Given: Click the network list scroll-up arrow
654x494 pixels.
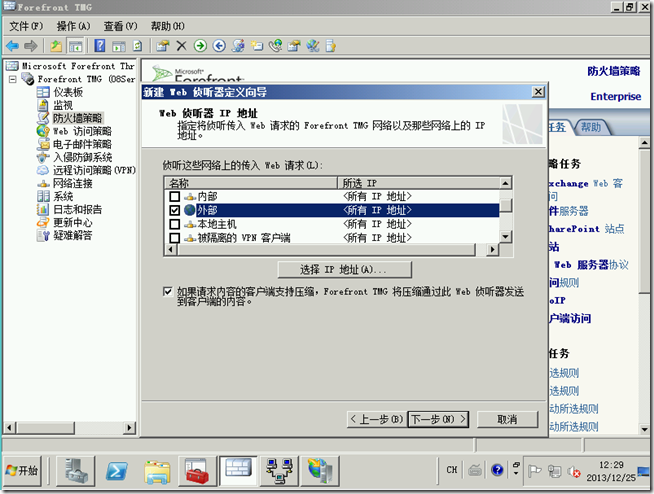Looking at the screenshot, I should [505, 183].
